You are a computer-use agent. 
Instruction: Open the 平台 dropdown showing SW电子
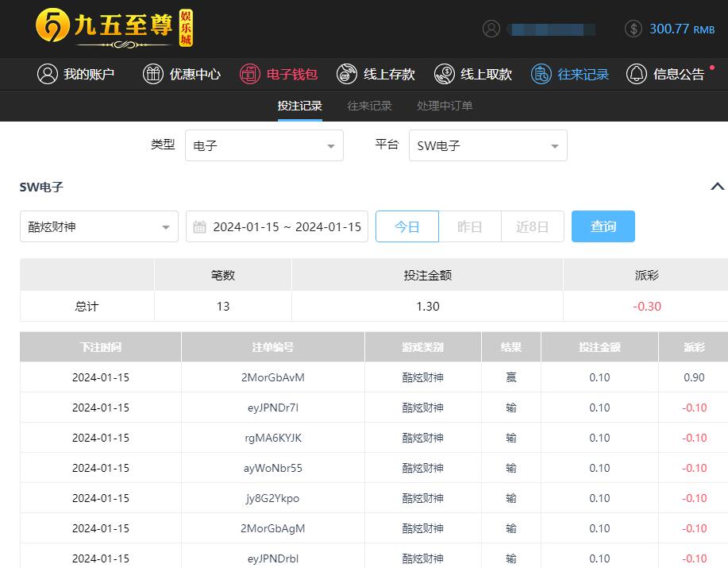click(x=487, y=146)
